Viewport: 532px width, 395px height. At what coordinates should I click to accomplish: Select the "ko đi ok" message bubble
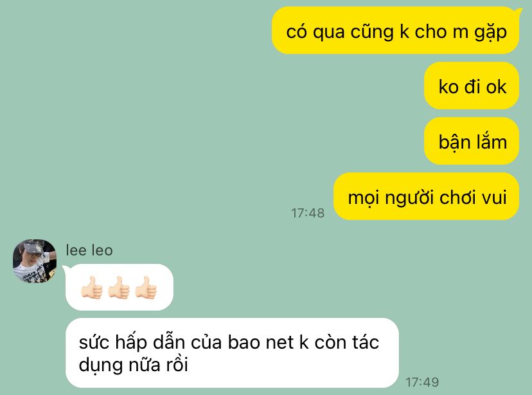[x=472, y=86]
